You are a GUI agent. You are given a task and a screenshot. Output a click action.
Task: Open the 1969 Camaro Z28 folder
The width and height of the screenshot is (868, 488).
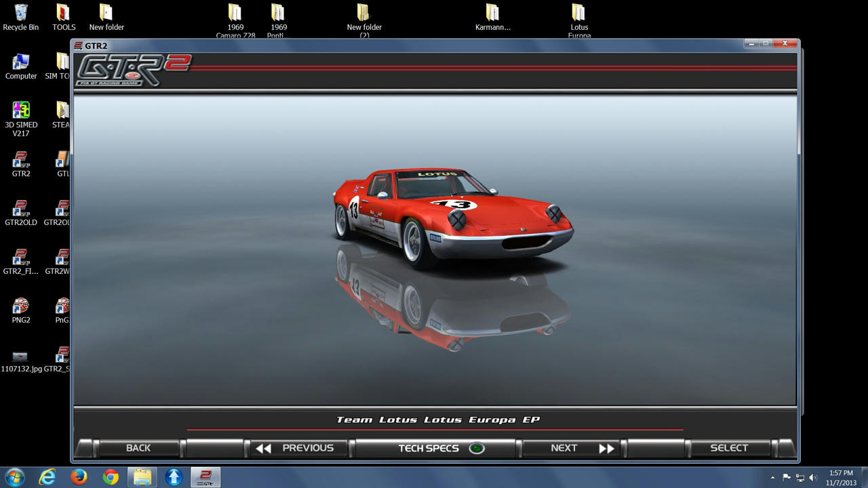coord(235,20)
